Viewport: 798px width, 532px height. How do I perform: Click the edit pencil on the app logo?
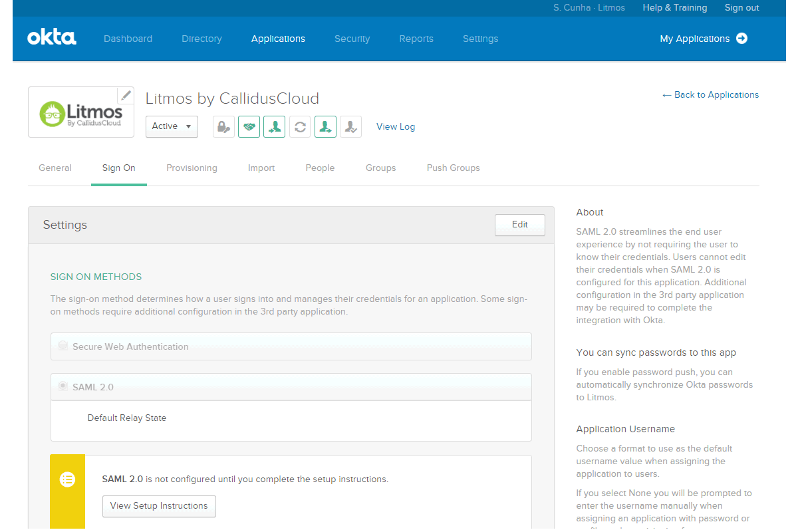(x=126, y=95)
